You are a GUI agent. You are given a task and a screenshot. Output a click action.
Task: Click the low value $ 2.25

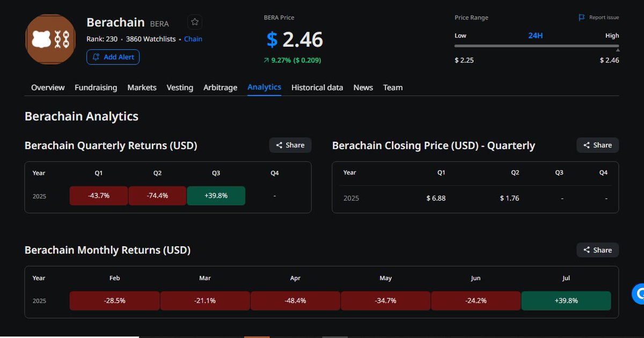(x=464, y=60)
